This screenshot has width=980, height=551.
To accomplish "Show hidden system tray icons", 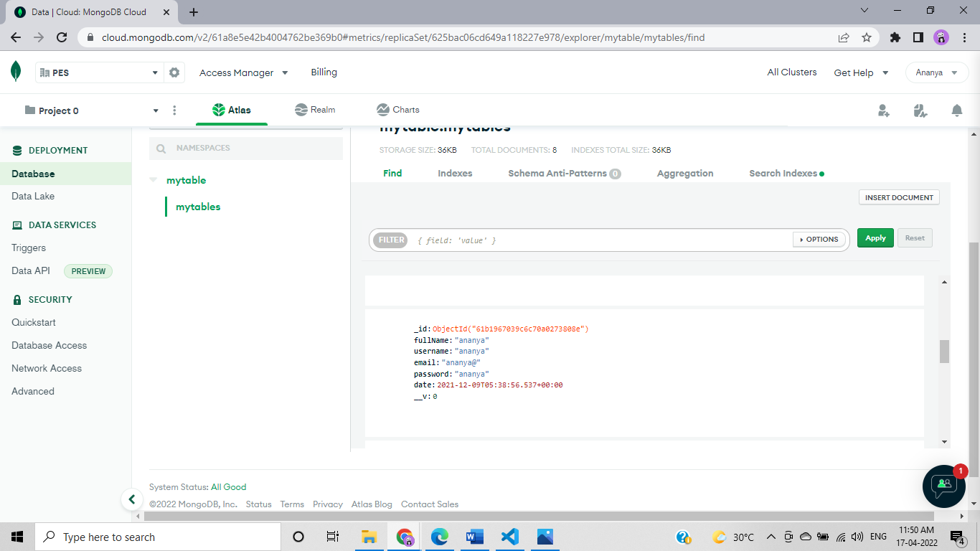I will pos(771,537).
